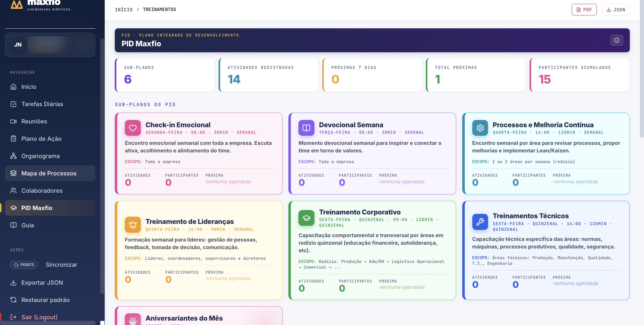The image size is (644, 325).
Task: Click the wrench icon on Treinamentos Técnicos
Action: [x=480, y=222]
